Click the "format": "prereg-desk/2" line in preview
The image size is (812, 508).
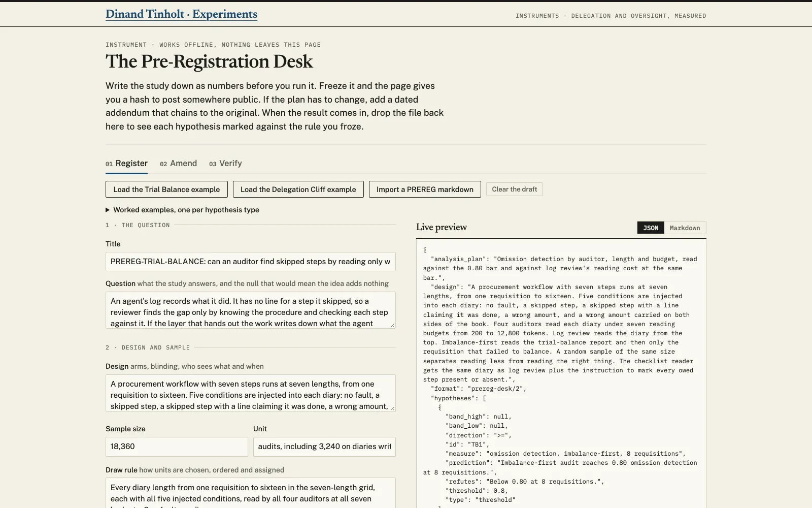pos(479,389)
